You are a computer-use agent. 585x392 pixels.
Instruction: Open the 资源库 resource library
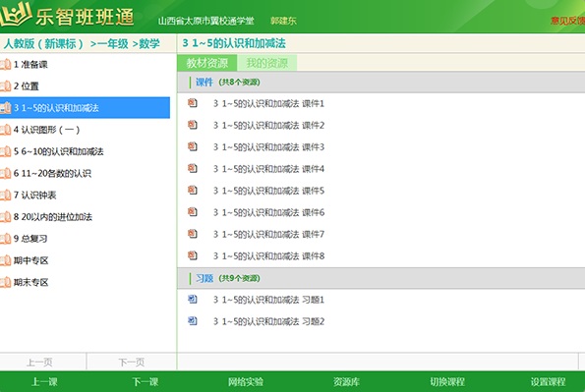[x=347, y=382]
